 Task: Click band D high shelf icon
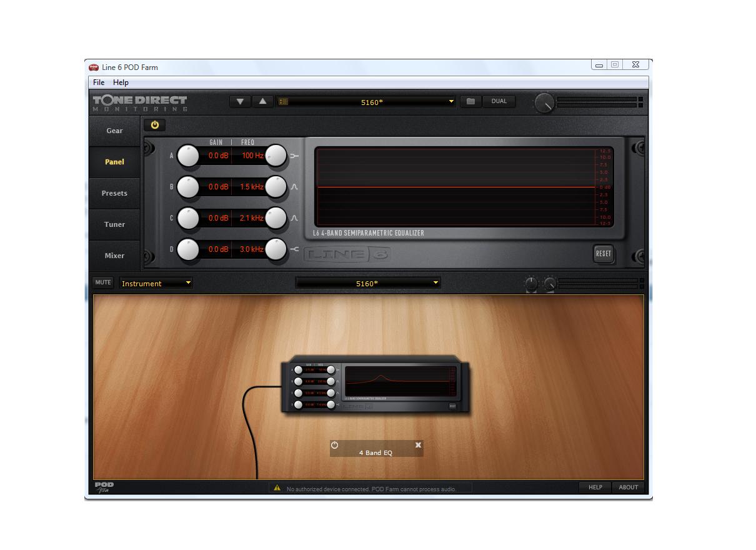point(294,249)
